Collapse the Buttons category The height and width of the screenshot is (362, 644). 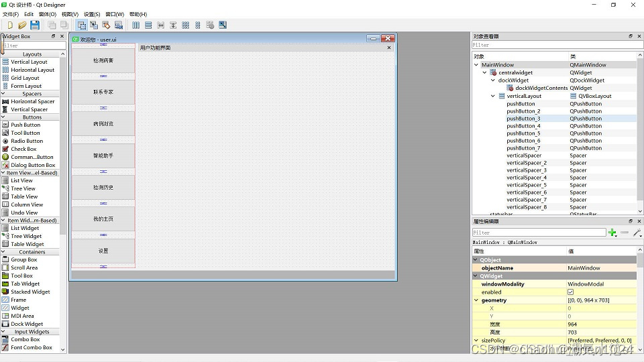pyautogui.click(x=3, y=117)
